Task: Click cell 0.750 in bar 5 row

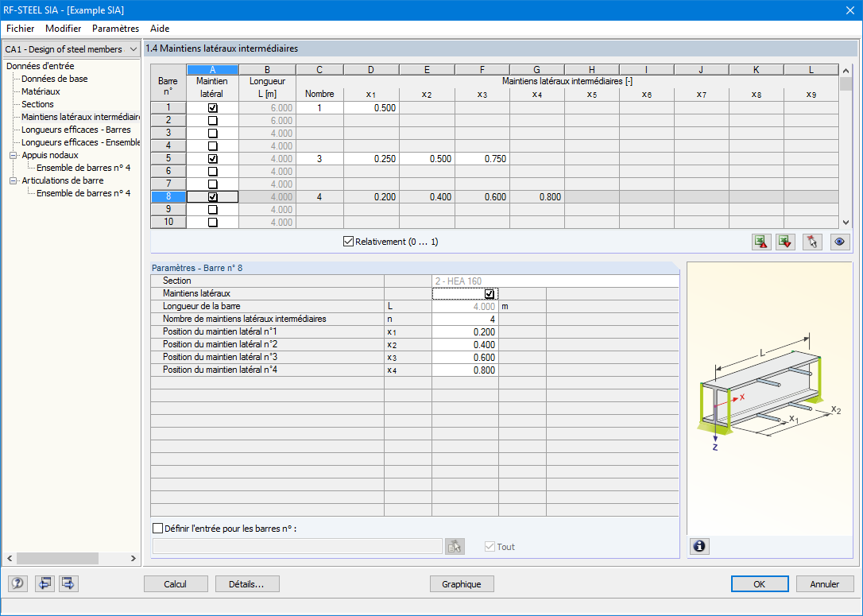Action: [482, 158]
